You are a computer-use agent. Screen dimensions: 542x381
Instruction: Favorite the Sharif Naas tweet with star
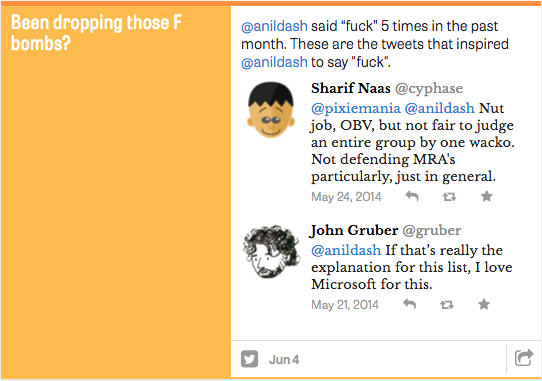487,196
